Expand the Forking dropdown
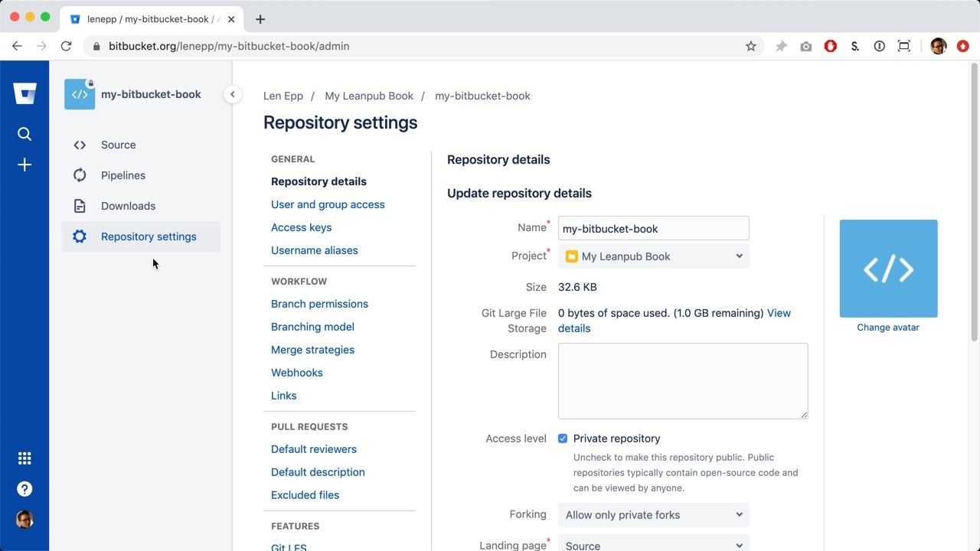Viewport: 980px width, 551px height. coord(653,515)
